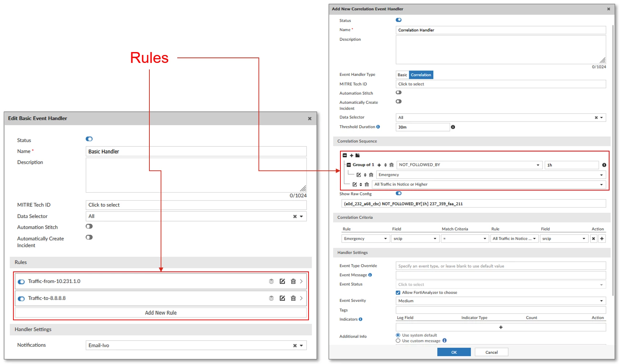This screenshot has height=364, width=620.
Task: Add new rule to correlation sequence root
Action: click(x=351, y=155)
